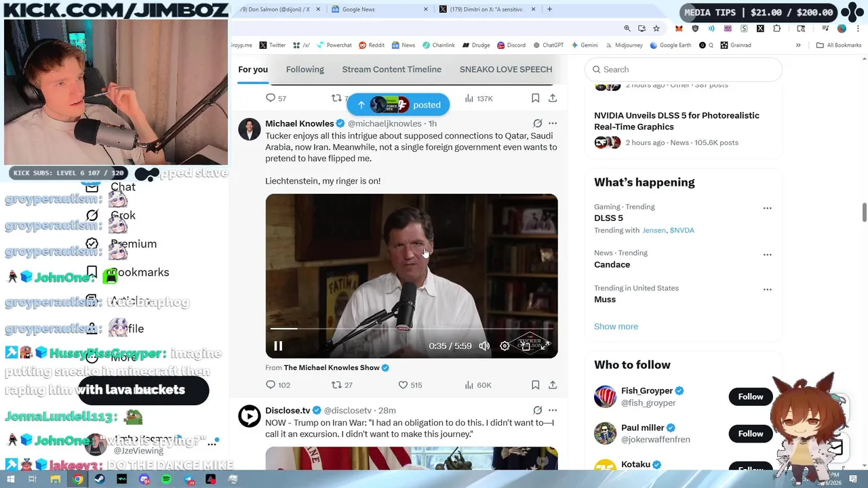Open Grok explain icon on Michael Knowles post
The width and height of the screenshot is (868, 488).
[537, 123]
